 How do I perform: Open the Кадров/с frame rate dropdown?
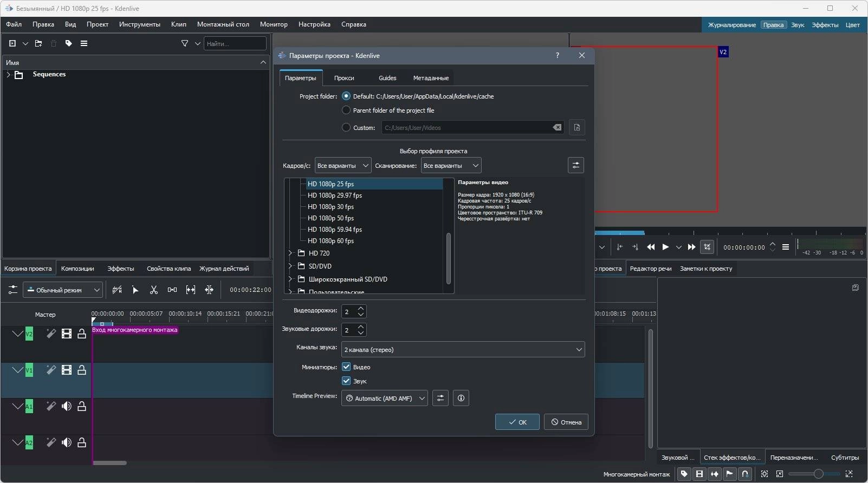(343, 165)
